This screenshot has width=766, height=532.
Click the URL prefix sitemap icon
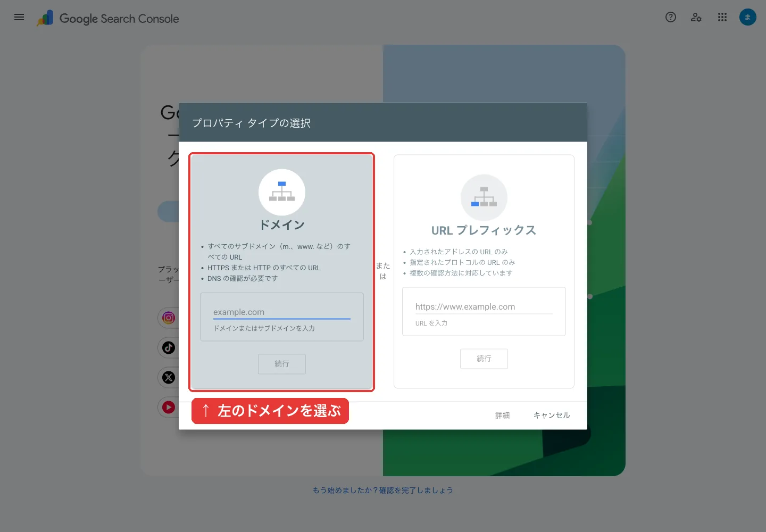[x=484, y=197]
